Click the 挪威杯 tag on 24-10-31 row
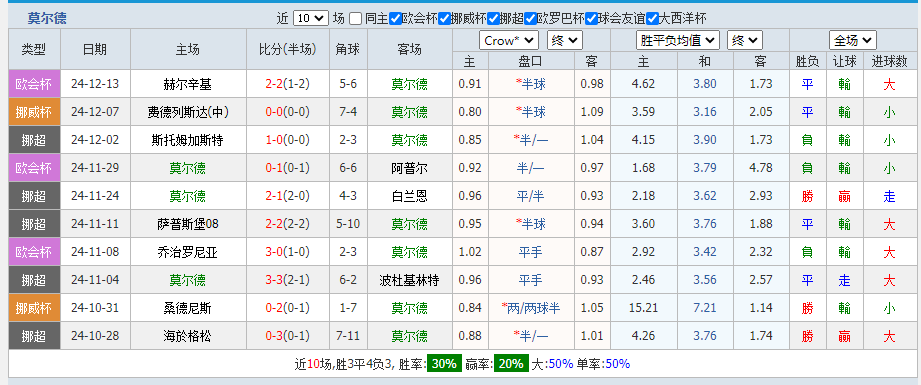The image size is (921, 385). tap(34, 309)
